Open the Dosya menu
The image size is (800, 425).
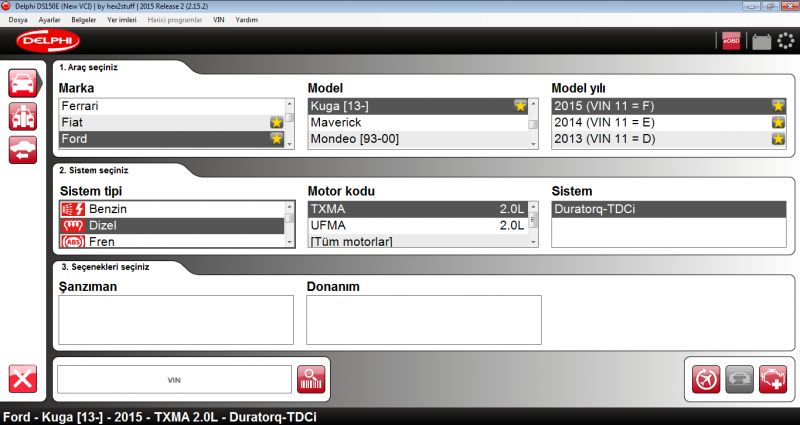[x=18, y=20]
